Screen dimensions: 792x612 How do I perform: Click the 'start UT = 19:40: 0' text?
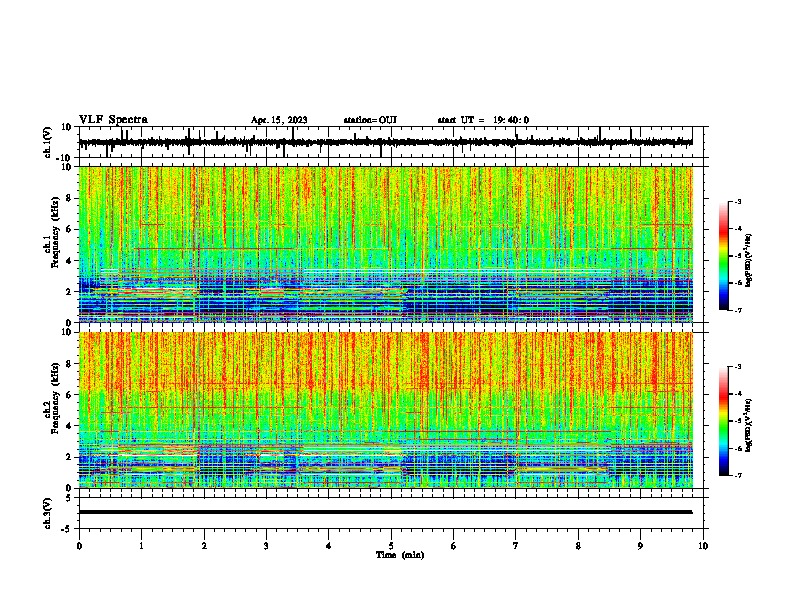coord(483,120)
